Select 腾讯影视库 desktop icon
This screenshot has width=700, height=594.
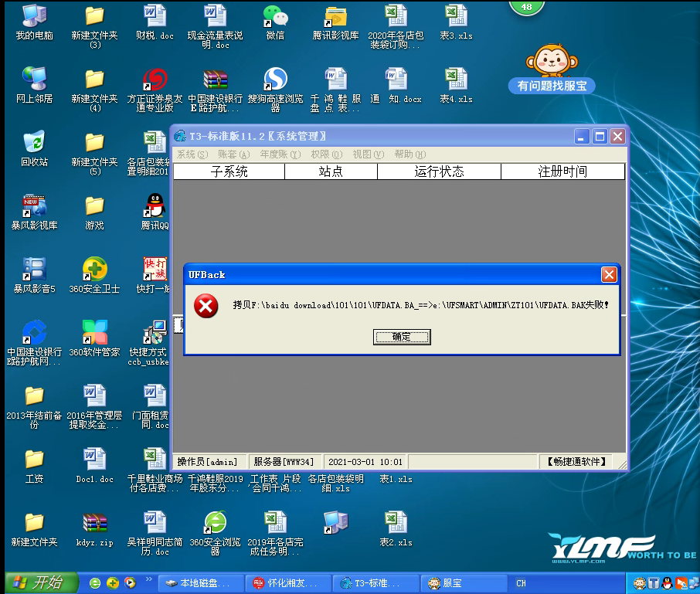pyautogui.click(x=336, y=22)
